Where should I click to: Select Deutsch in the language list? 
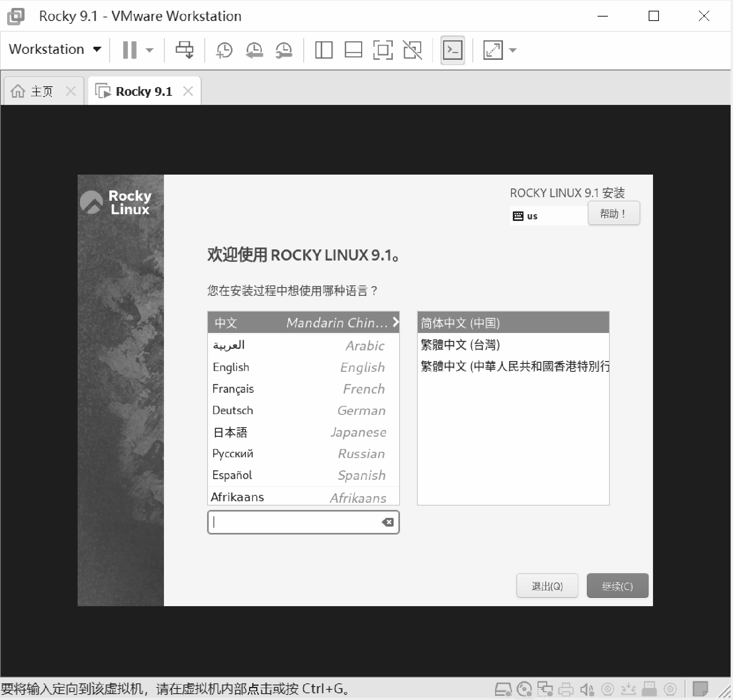[303, 410]
